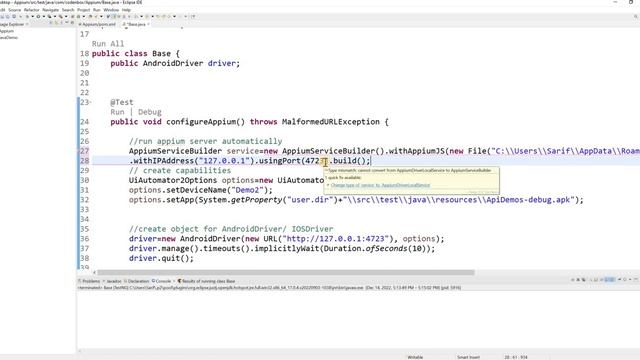Click the text 'configureAppium' in line 24

pos(201,122)
